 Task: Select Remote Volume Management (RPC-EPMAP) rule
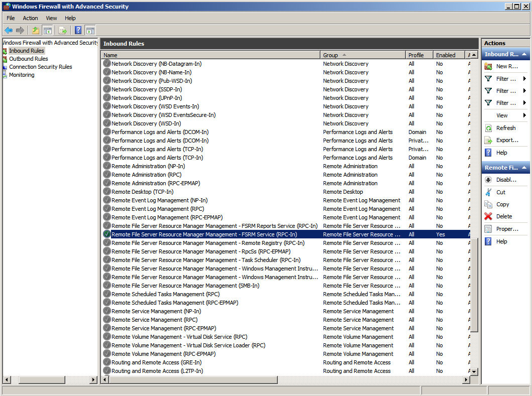(164, 354)
